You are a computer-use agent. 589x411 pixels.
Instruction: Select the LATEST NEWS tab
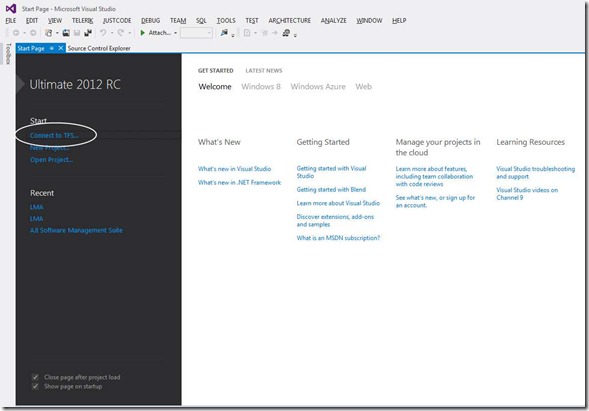tap(264, 71)
